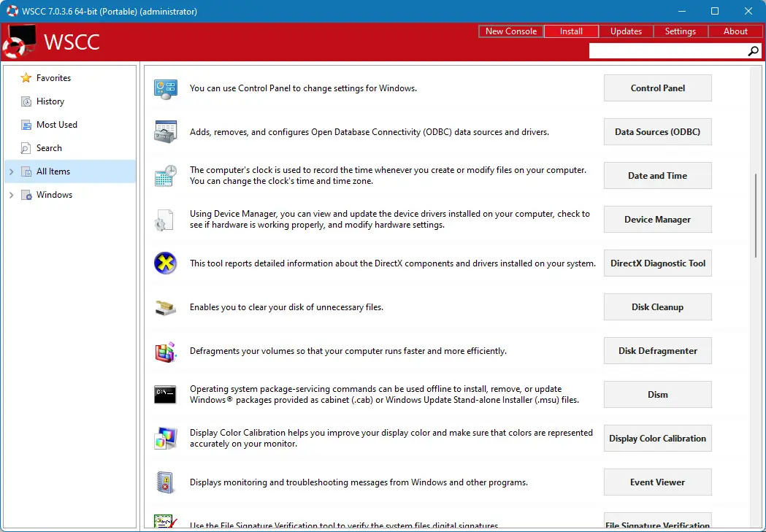Image resolution: width=766 pixels, height=532 pixels.
Task: Minimize the WSCC window
Action: tap(682, 11)
